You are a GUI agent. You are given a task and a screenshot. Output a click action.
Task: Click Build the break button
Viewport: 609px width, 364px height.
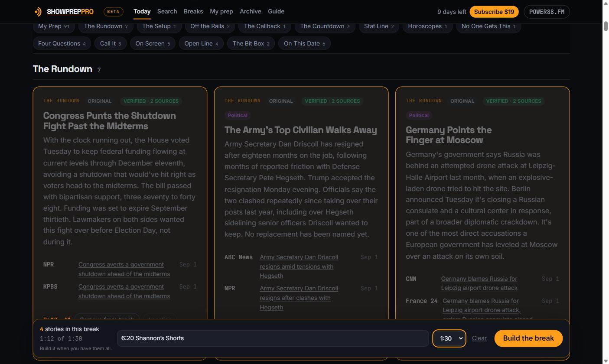coord(528,338)
